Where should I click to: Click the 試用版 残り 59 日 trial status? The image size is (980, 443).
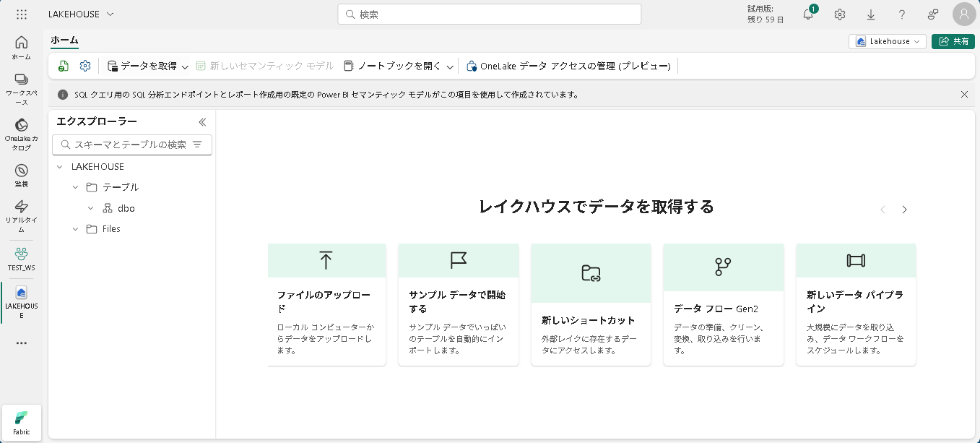click(x=766, y=14)
